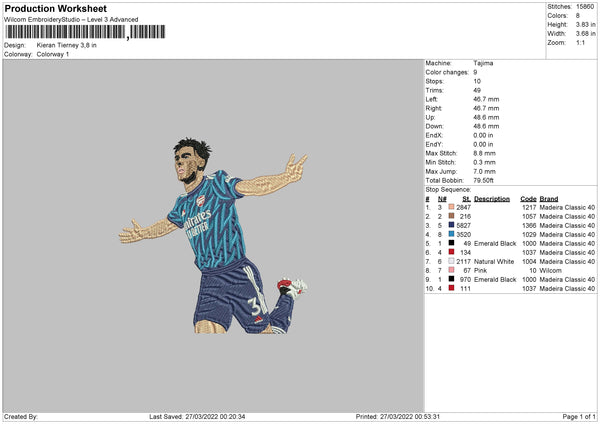Click the "Created By:" footer label
The height and width of the screenshot is (424, 600).
[21, 416]
